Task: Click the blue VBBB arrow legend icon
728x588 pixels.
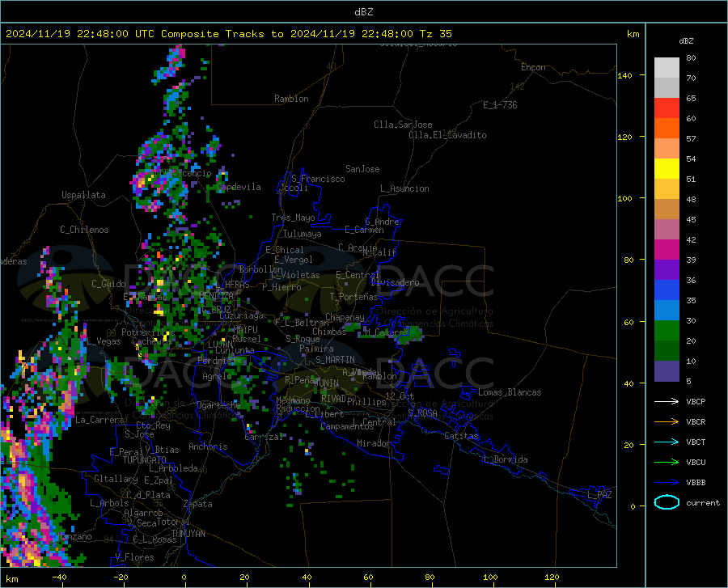Action: [667, 483]
